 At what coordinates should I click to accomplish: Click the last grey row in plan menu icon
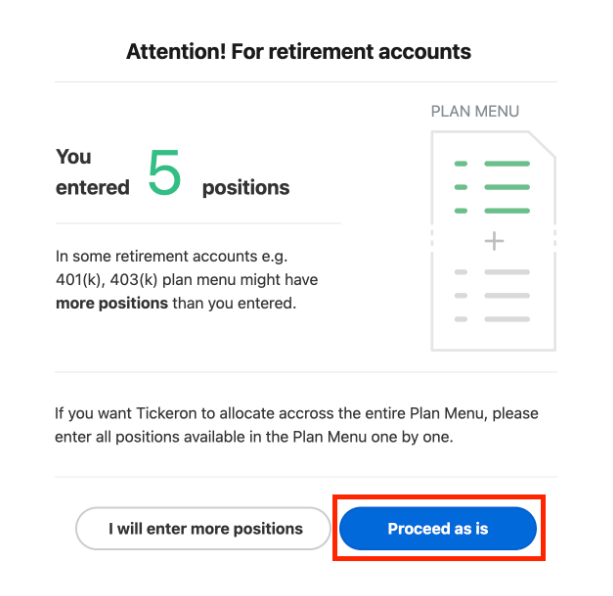[x=492, y=319]
